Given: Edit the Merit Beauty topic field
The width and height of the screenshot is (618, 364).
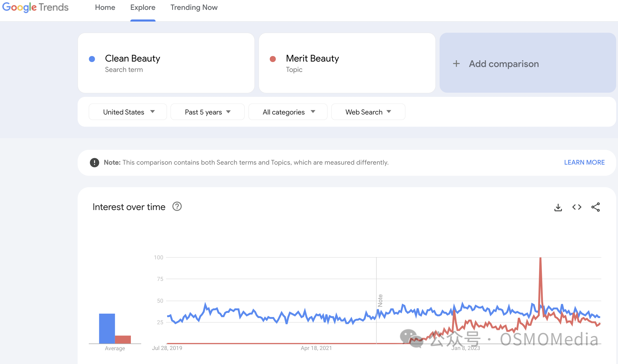Looking at the screenshot, I should click(347, 63).
